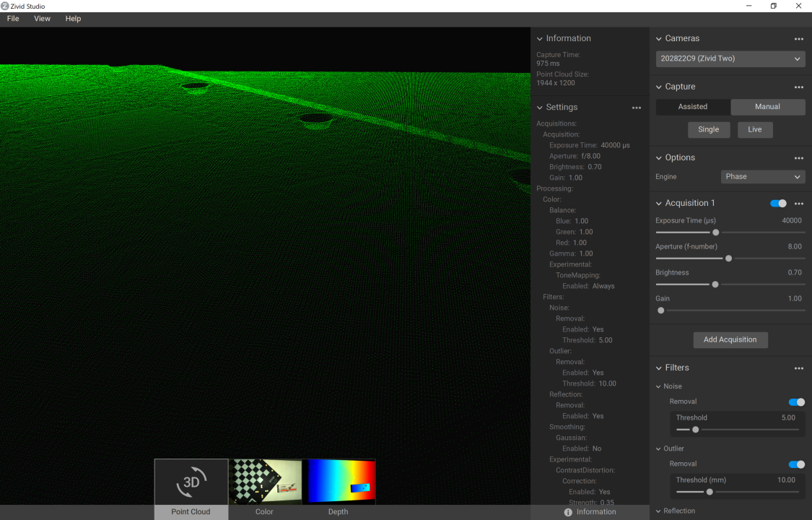Viewport: 812px width, 520px height.
Task: Select the 3D Point Cloud view icon
Action: 191,482
